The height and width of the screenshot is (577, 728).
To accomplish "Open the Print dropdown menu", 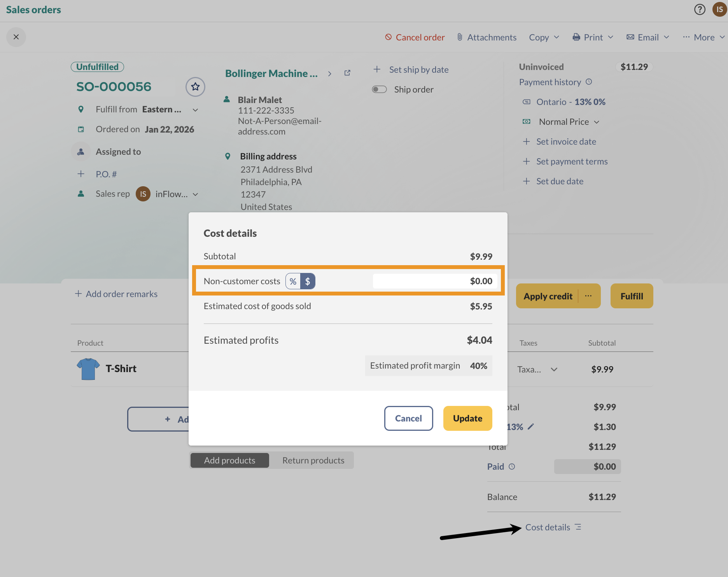I will click(x=593, y=37).
